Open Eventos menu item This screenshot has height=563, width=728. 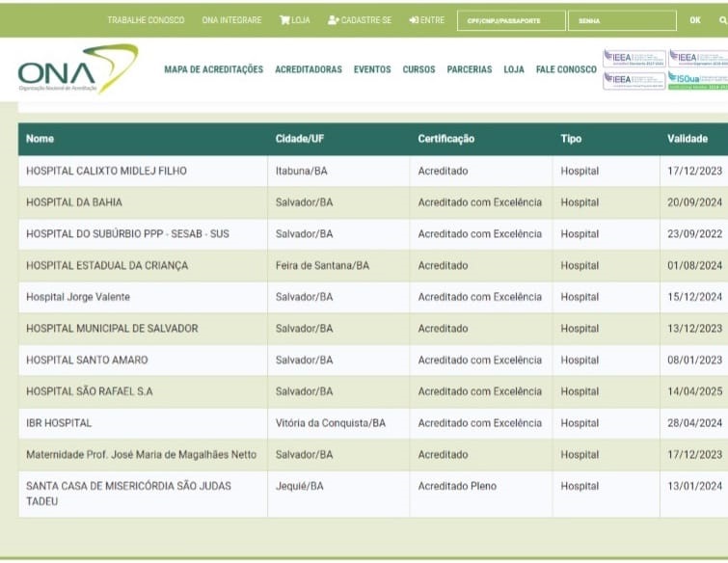[x=372, y=69]
